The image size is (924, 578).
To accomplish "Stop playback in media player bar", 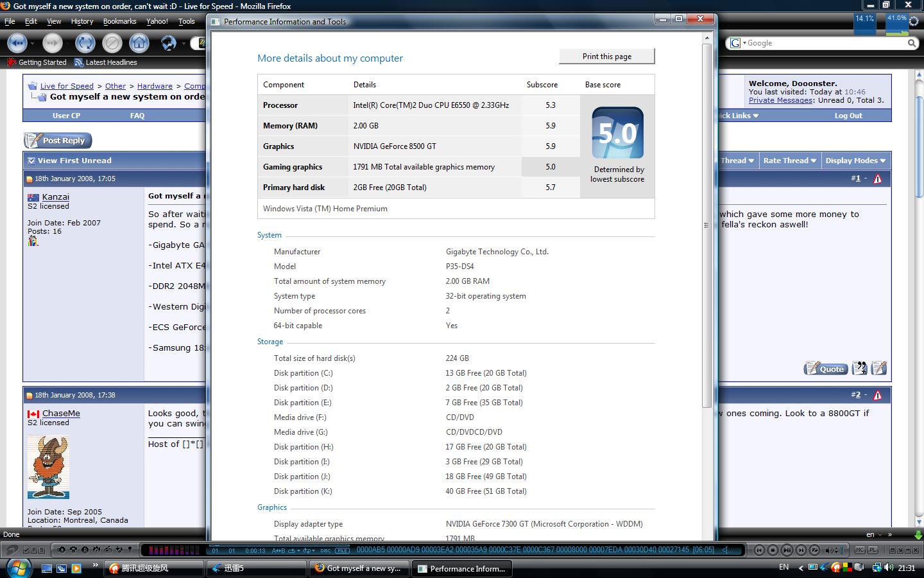I will [773, 550].
